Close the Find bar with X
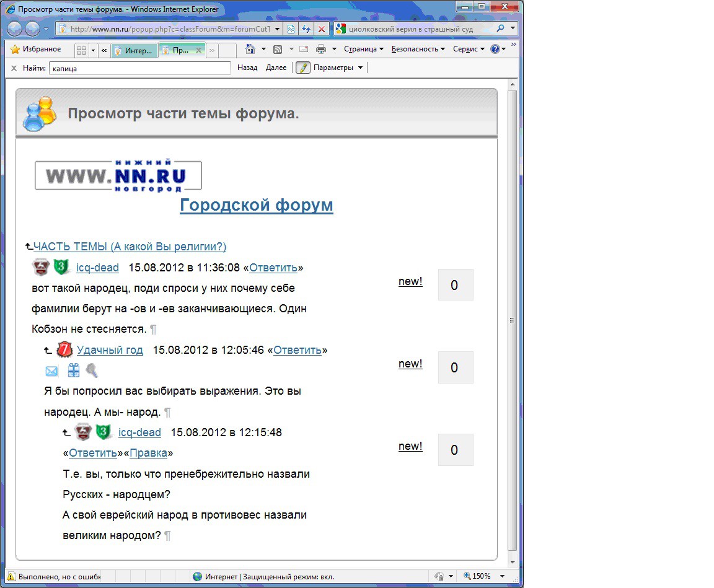The image size is (714, 588). pos(14,68)
